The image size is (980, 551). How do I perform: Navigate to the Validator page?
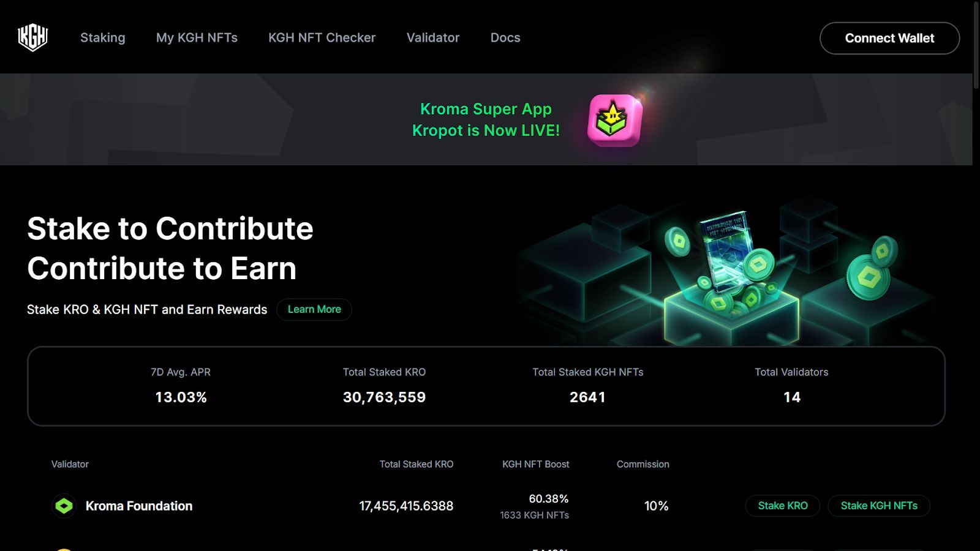pyautogui.click(x=432, y=38)
